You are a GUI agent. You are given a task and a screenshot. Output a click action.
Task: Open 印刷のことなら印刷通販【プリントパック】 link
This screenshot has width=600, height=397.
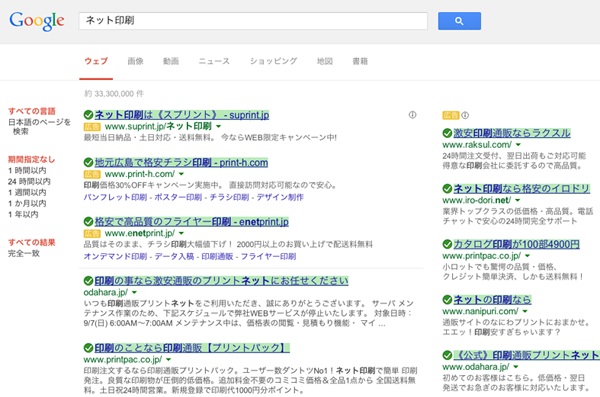tap(192, 348)
